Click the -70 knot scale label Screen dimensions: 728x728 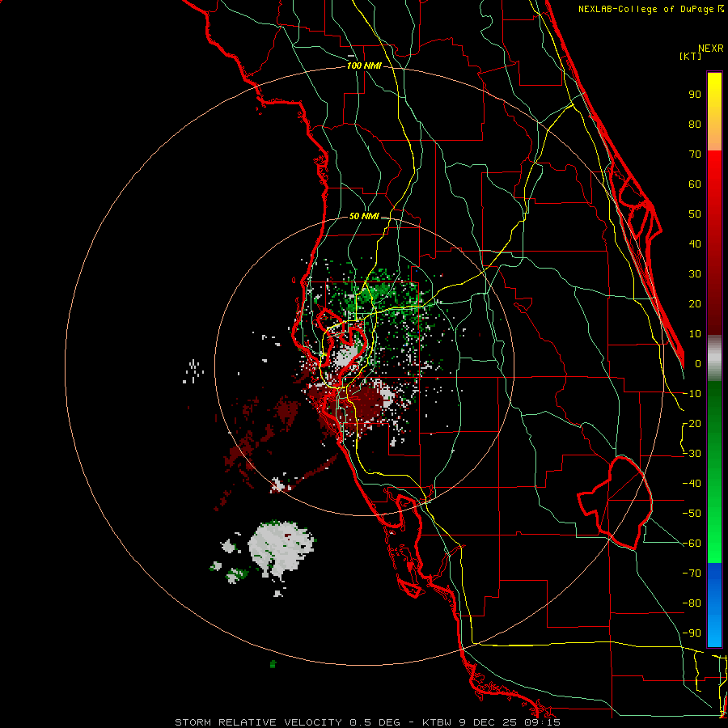692,573
